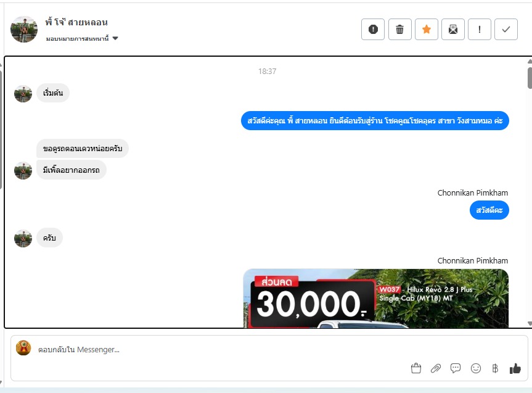Open assign conversation dropdown

coord(82,38)
